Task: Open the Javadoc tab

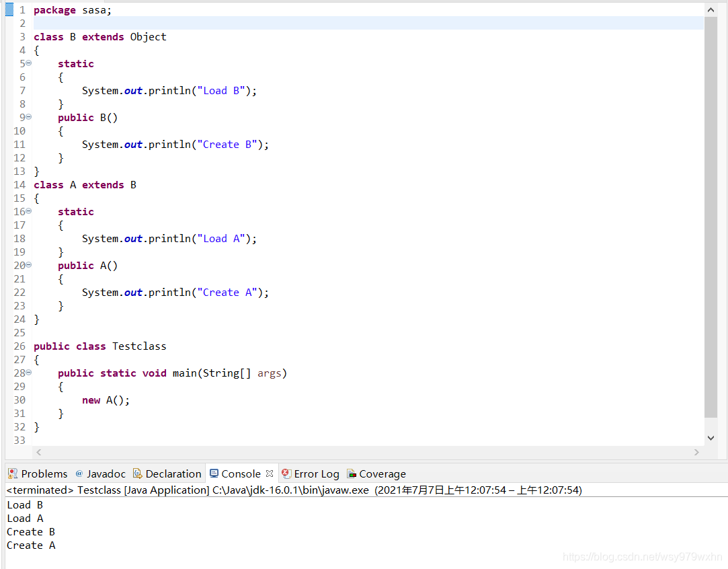Action: (x=100, y=473)
